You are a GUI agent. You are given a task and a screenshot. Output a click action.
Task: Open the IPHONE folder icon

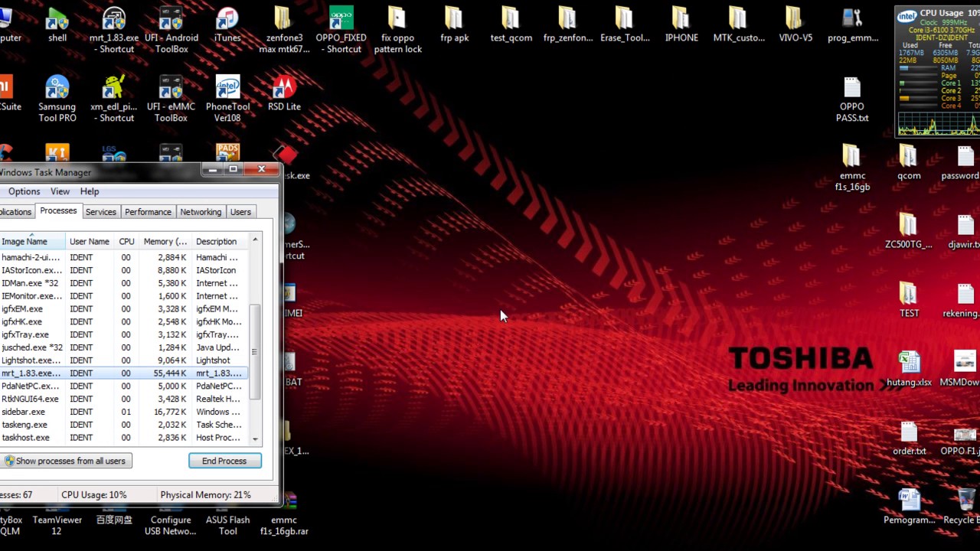point(681,24)
